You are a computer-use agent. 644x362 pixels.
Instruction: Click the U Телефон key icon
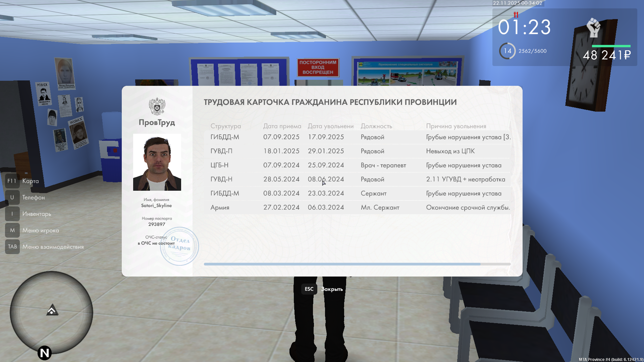[12, 197]
